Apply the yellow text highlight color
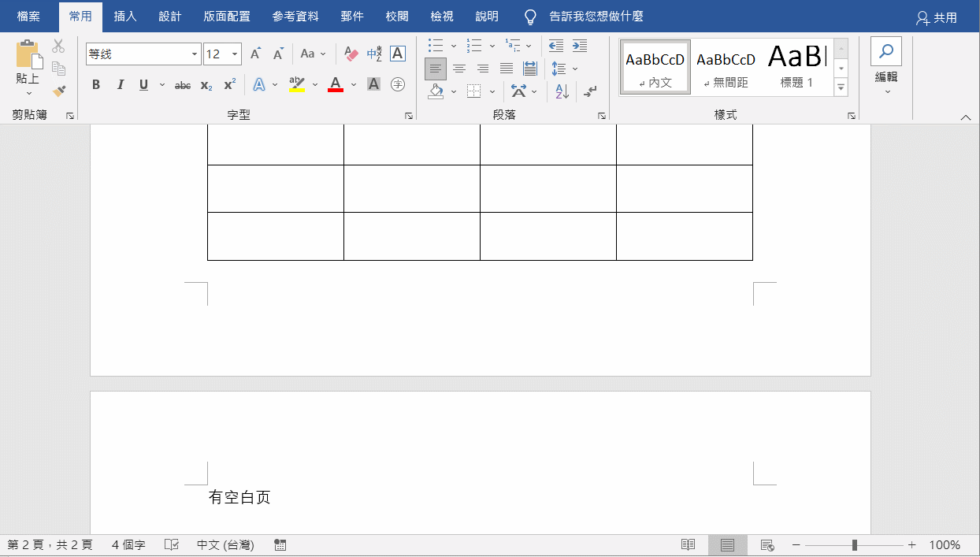Screen dimensions: 980x557 tap(297, 84)
